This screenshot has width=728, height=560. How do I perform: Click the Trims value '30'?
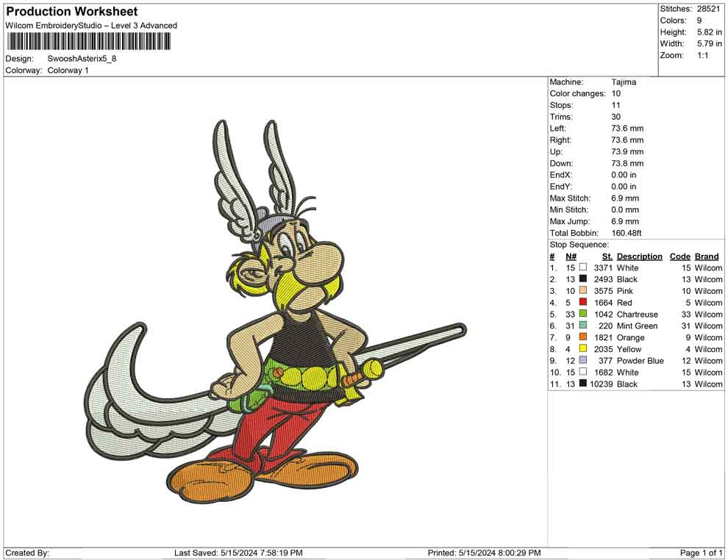point(616,117)
